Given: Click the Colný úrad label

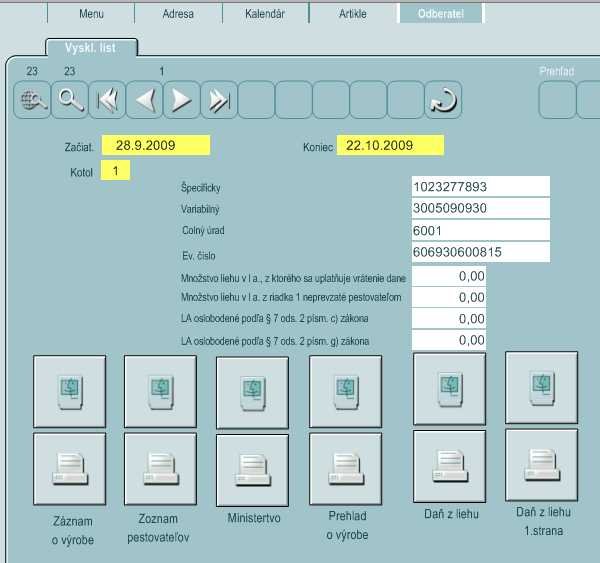Looking at the screenshot, I should [203, 230].
